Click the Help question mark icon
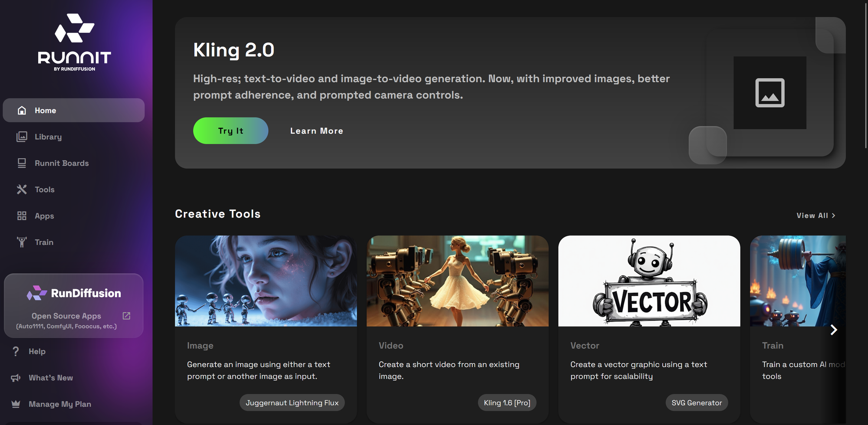The image size is (868, 425). tap(16, 351)
